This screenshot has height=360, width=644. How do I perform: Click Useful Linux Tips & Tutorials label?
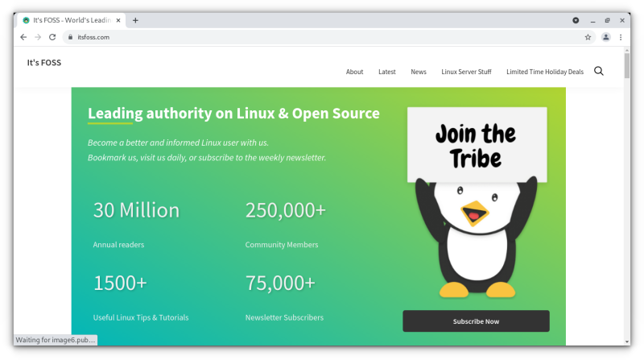141,317
